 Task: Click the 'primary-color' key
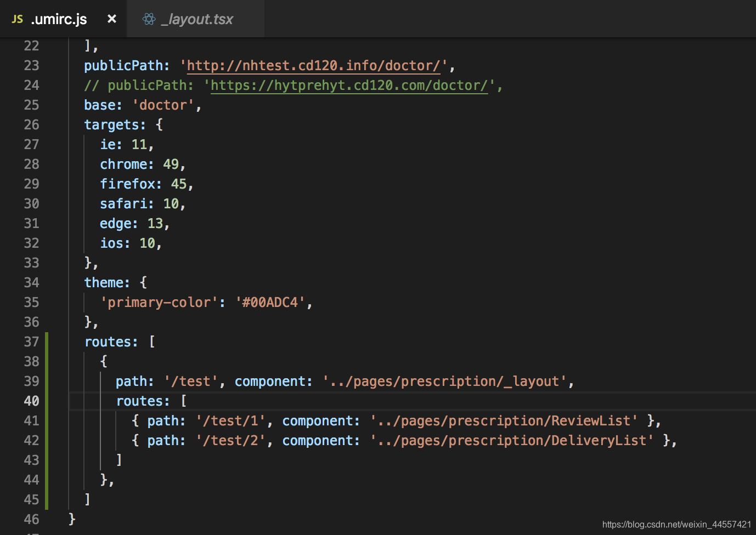tap(159, 303)
